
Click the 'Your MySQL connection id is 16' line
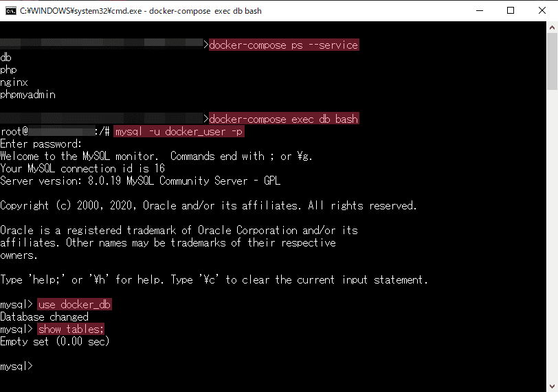(x=82, y=168)
